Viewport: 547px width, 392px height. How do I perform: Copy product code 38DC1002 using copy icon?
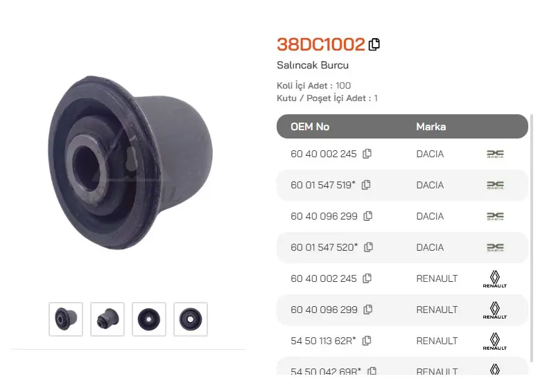(374, 44)
